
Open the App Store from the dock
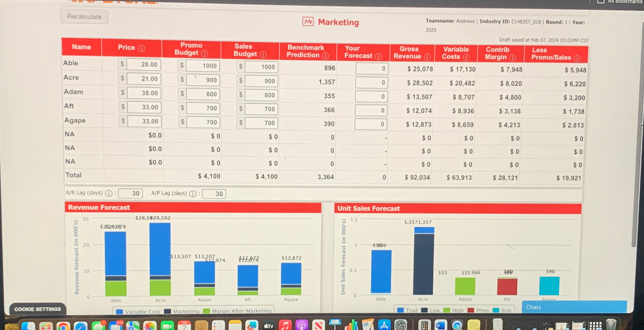tap(384, 325)
